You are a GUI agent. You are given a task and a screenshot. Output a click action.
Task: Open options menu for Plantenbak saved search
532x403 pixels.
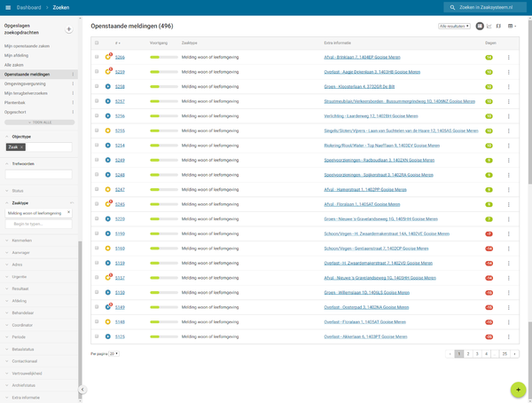(73, 103)
